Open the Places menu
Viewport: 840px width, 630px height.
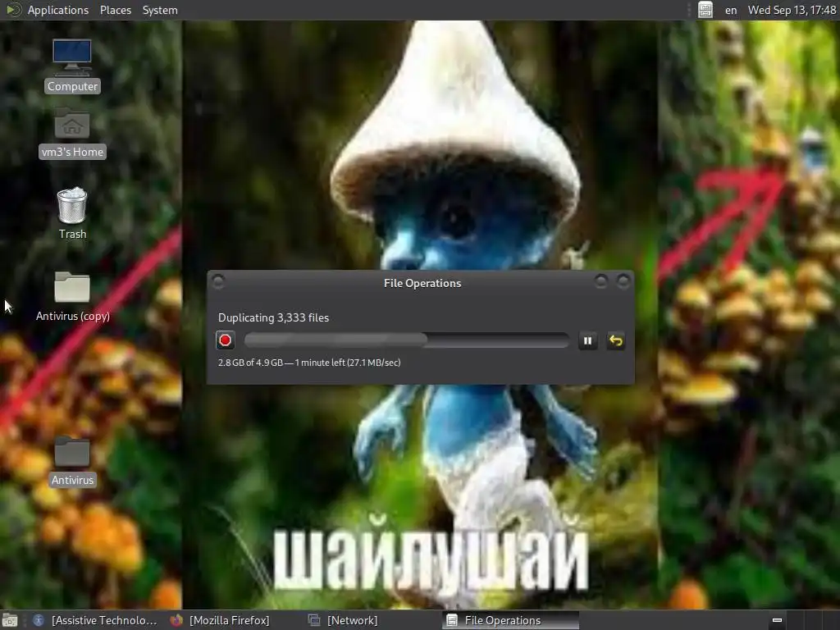point(115,10)
